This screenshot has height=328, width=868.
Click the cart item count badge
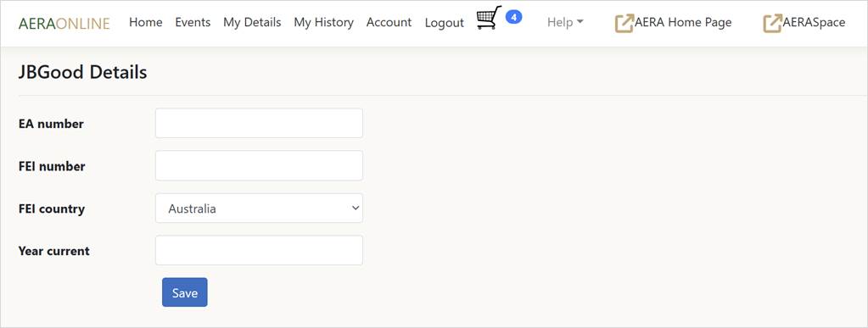click(x=513, y=17)
